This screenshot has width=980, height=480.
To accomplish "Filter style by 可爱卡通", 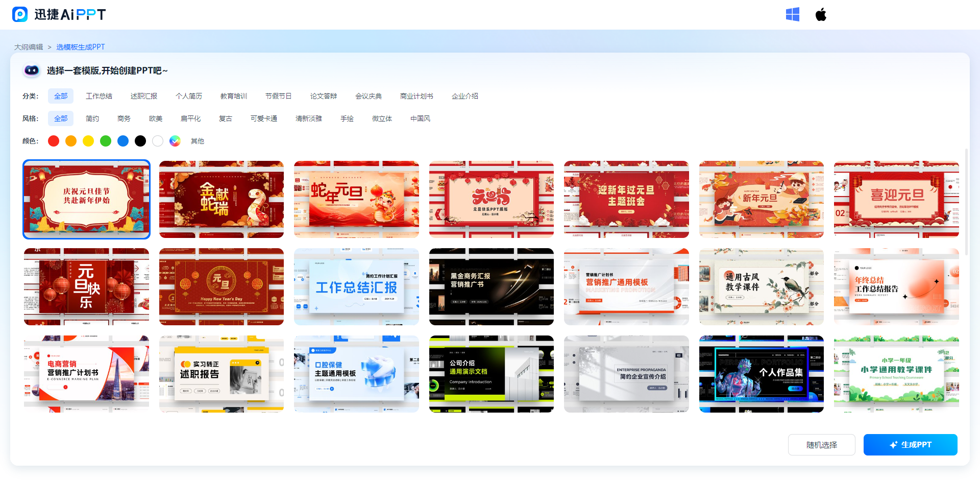I will 264,118.
